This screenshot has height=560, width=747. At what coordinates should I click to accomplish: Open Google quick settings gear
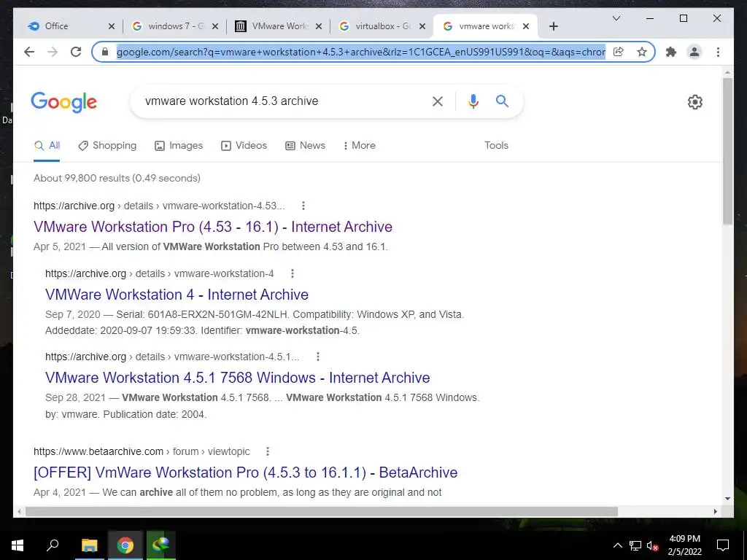(x=695, y=102)
